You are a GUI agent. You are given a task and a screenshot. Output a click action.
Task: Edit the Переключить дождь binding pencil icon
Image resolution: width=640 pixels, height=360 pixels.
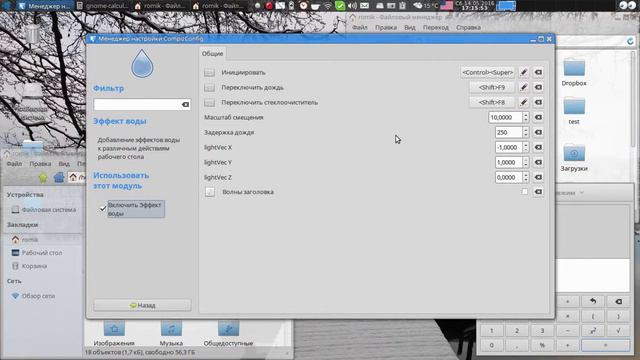click(x=524, y=87)
